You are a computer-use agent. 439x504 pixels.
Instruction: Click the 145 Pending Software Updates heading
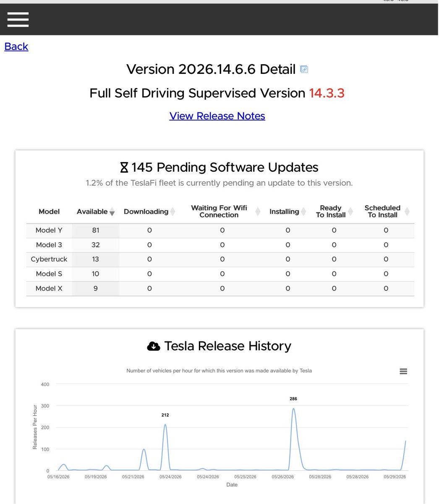pyautogui.click(x=225, y=168)
